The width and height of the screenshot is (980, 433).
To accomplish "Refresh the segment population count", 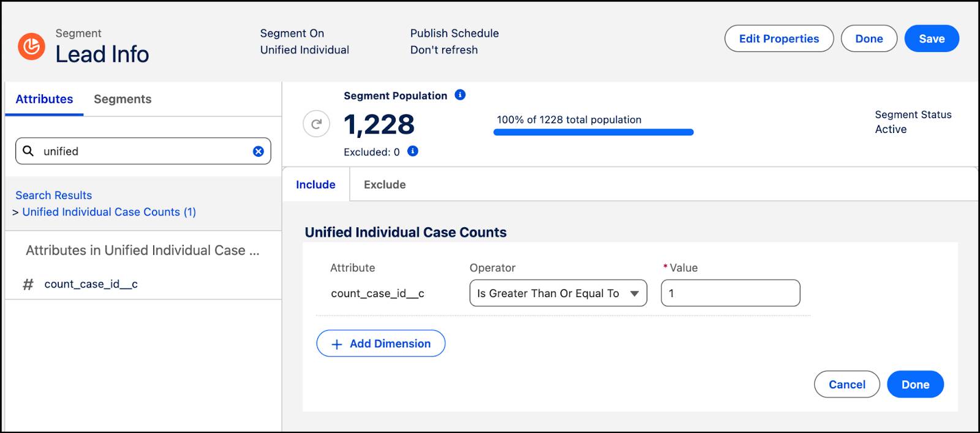I will [x=317, y=124].
